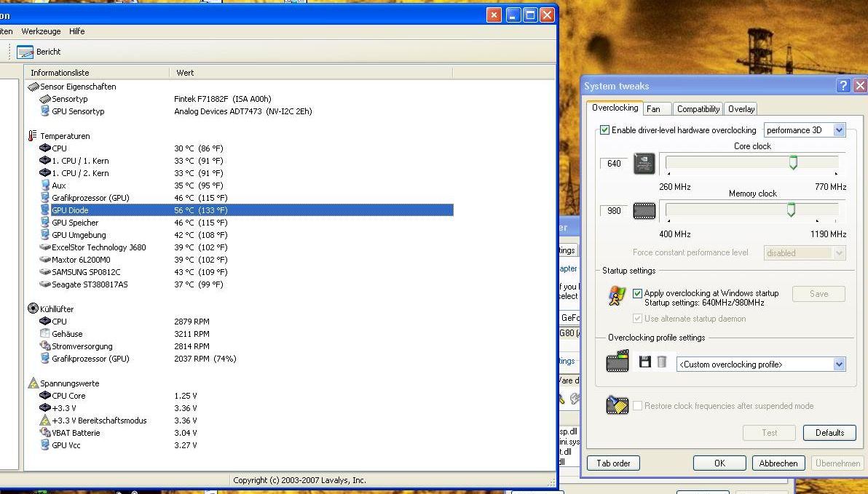Click the CPU temperature chip icon
Viewport: 868px width, 494px height.
pyautogui.click(x=45, y=148)
